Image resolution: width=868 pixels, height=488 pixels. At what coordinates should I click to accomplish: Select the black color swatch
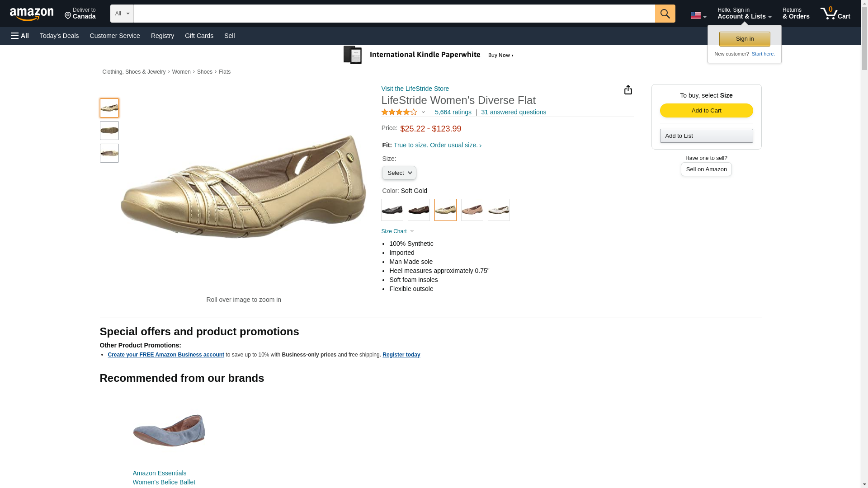[392, 210]
